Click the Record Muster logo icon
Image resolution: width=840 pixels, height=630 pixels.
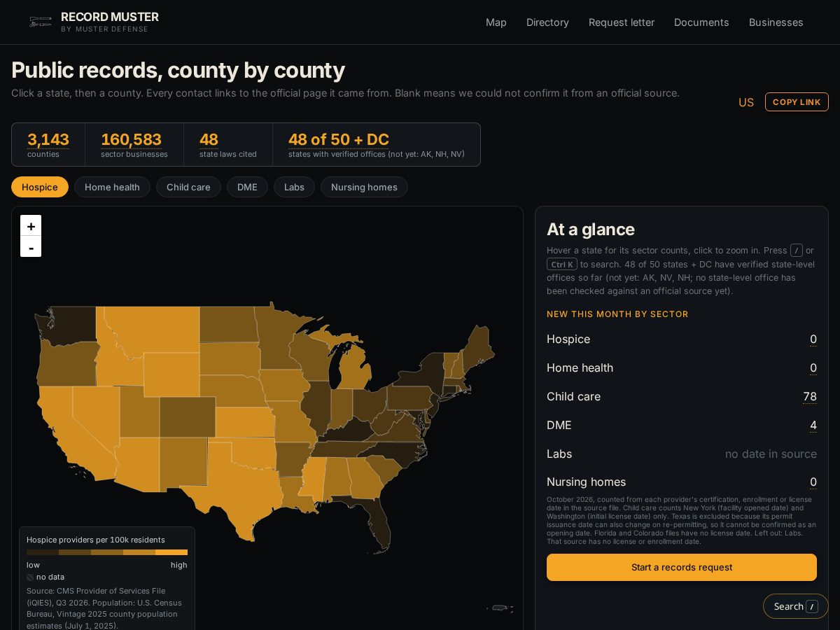41,22
